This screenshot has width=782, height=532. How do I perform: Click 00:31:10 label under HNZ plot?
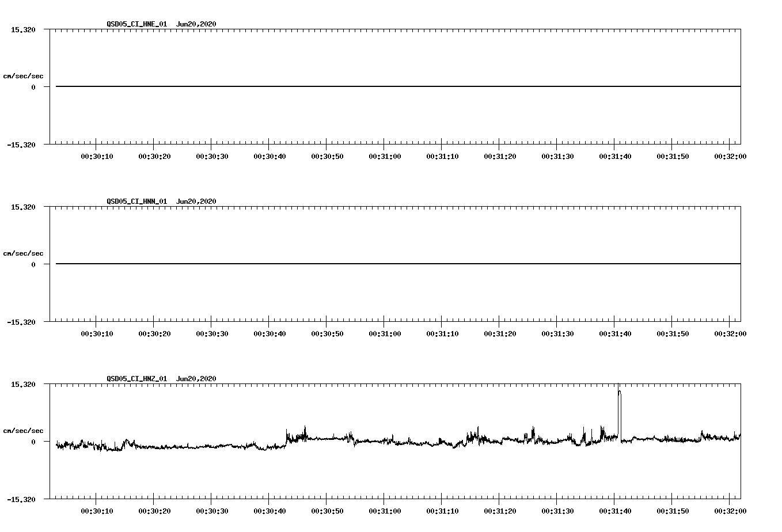pos(442,511)
